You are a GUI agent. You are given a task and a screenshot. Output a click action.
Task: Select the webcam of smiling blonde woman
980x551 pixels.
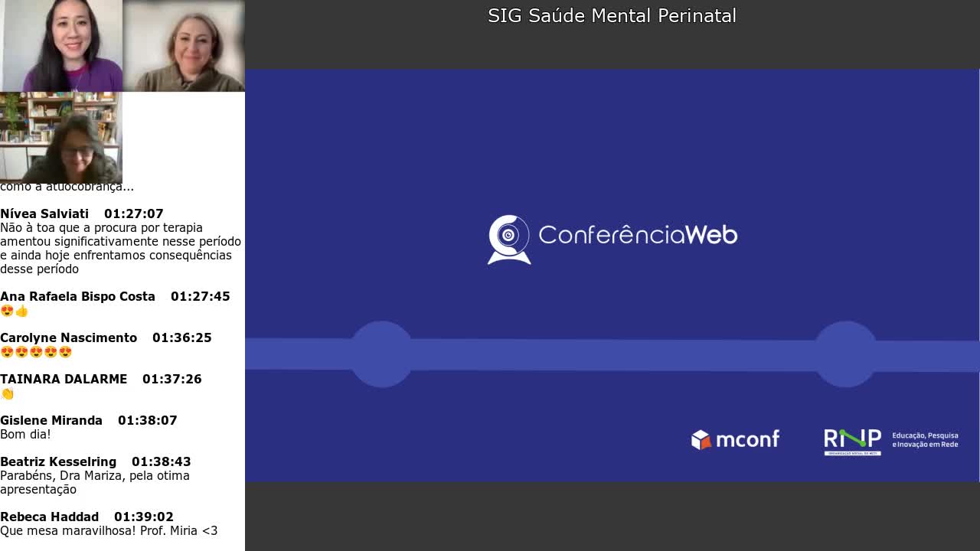coord(184,46)
